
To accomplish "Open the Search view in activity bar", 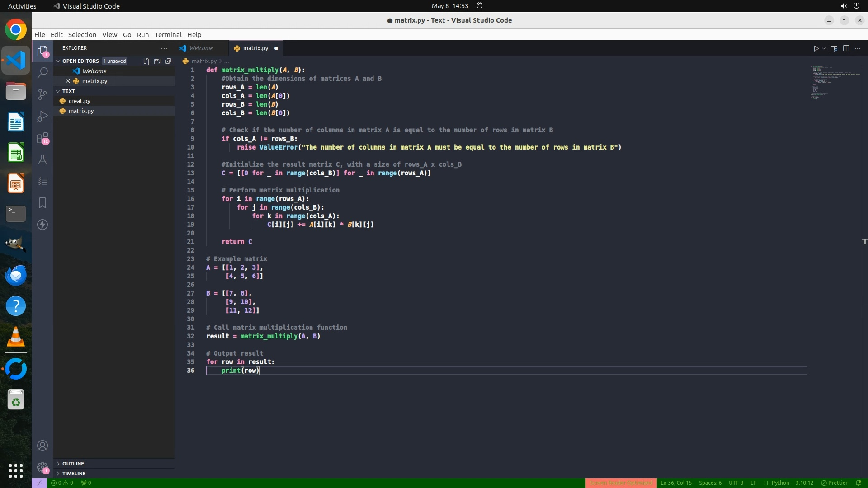I will coord(42,72).
